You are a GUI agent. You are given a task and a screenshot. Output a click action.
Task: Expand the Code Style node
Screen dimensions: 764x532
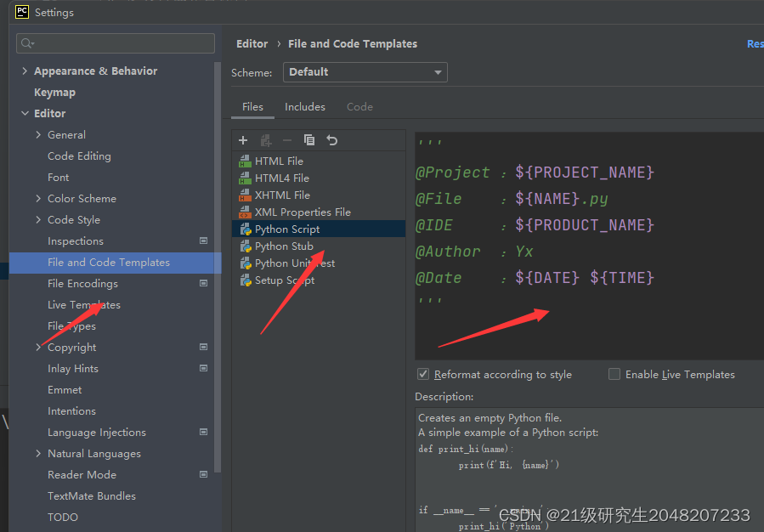[x=38, y=220]
